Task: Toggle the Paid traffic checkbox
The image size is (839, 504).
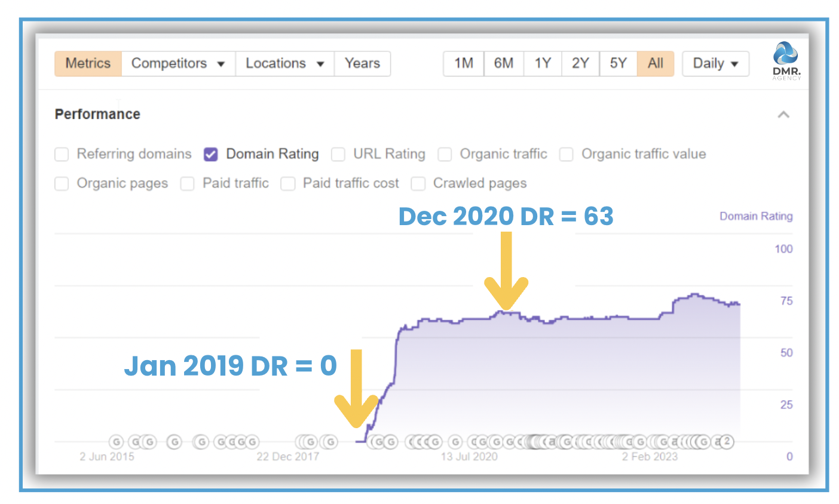Action: [x=188, y=184]
